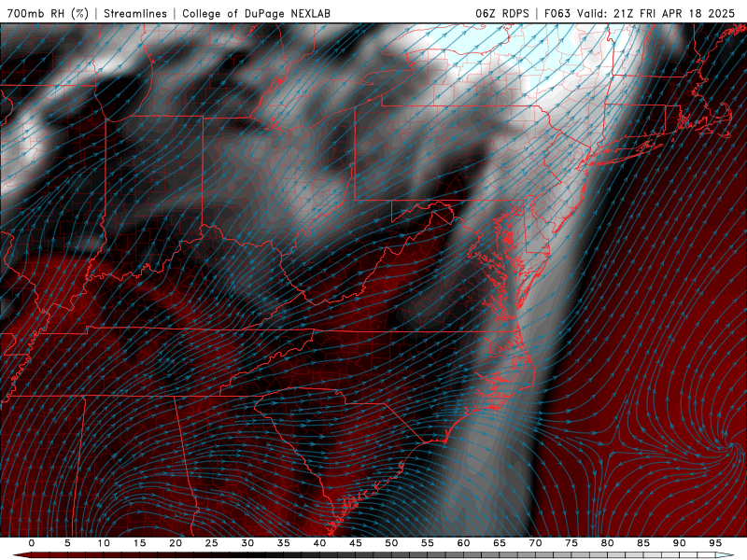
Task: Click the colorbar value 25
Action: click(212, 543)
